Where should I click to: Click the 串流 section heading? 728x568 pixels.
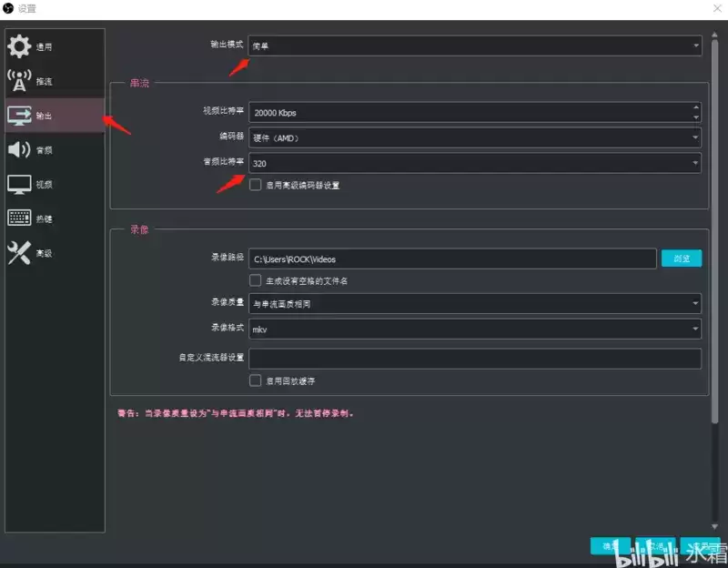(139, 83)
